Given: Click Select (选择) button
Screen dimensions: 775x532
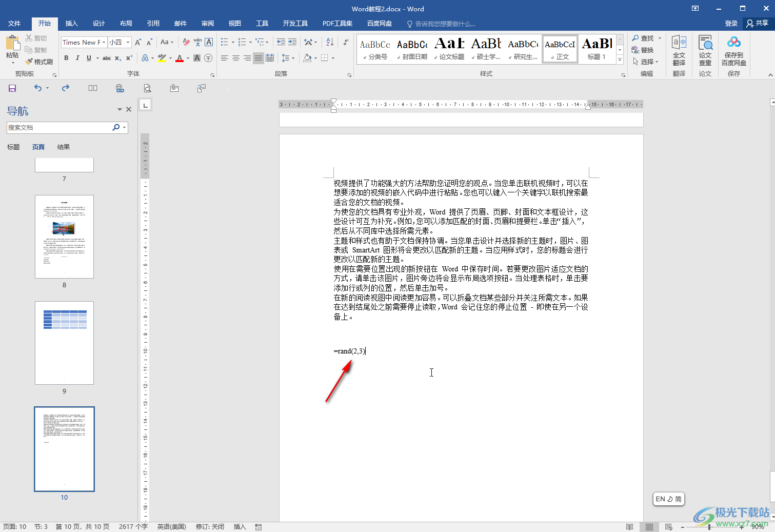Looking at the screenshot, I should tap(646, 62).
